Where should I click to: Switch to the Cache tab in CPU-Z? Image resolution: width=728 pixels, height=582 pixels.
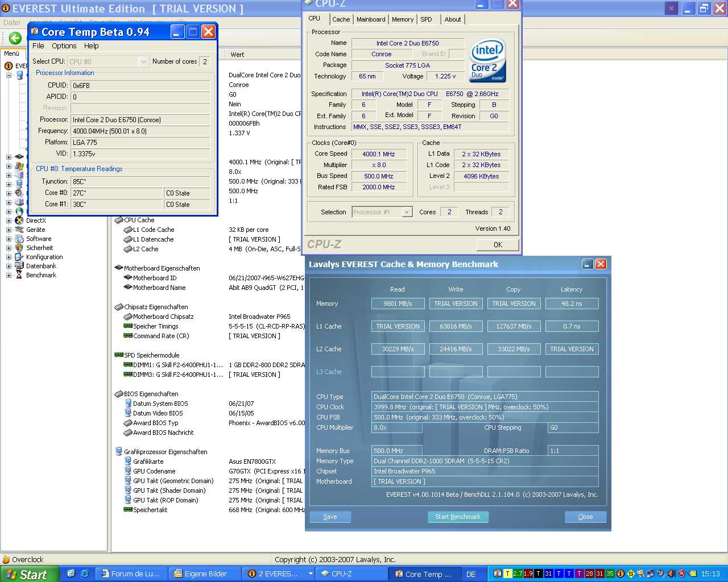point(341,19)
